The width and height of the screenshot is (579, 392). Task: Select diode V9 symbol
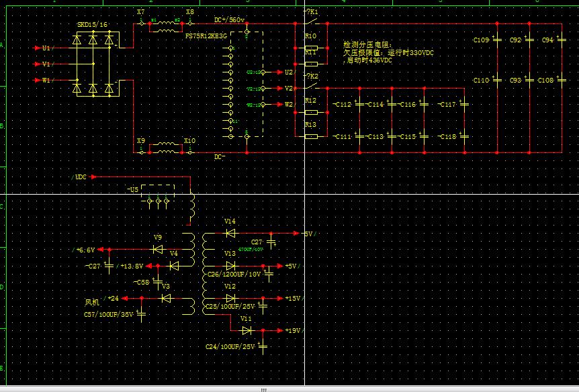[x=158, y=249]
